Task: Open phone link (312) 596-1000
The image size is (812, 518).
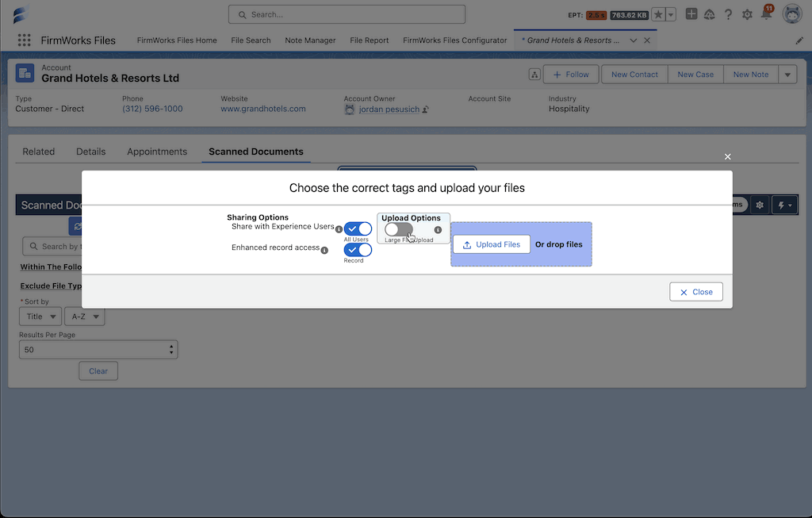Action: [152, 109]
